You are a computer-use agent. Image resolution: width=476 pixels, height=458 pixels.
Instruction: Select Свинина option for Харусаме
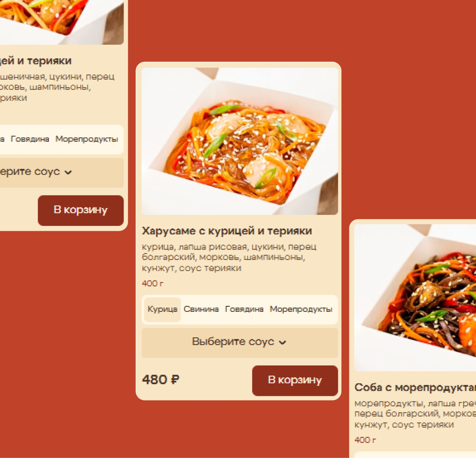coord(201,310)
